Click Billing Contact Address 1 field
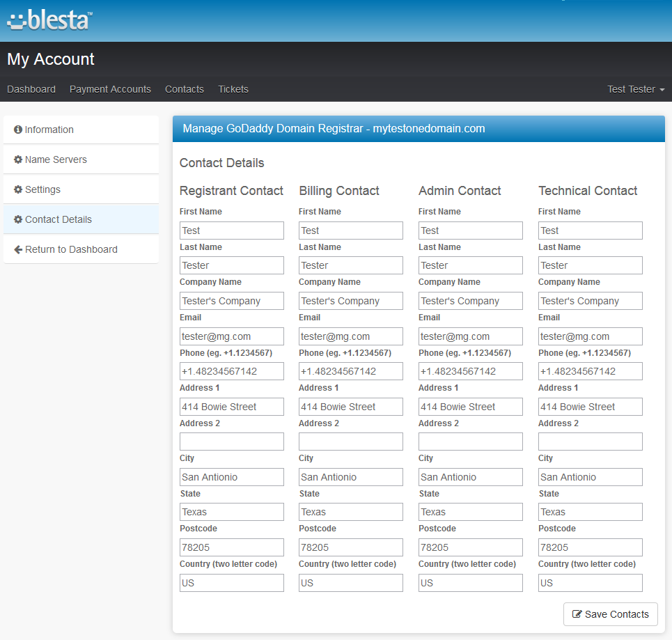This screenshot has width=672, height=640. [351, 407]
